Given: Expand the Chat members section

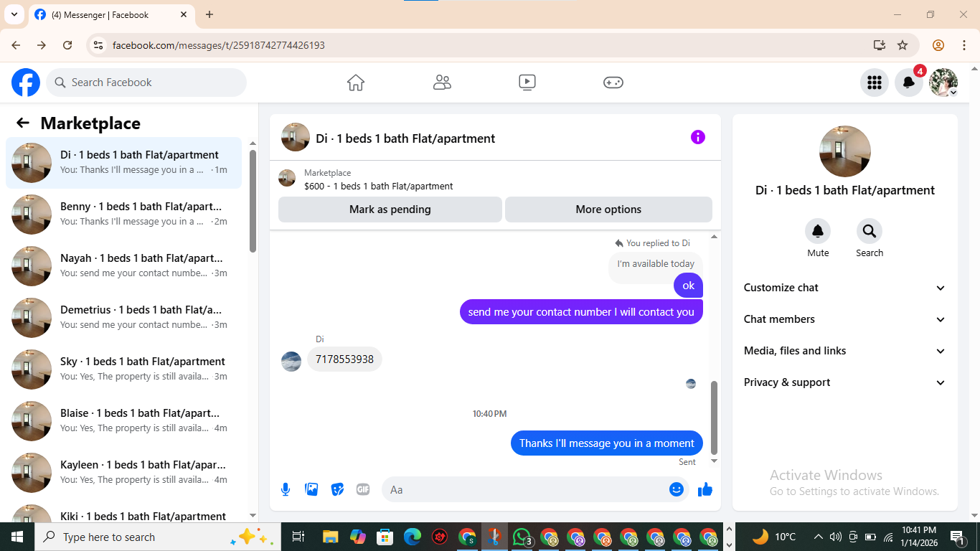Looking at the screenshot, I should [844, 319].
